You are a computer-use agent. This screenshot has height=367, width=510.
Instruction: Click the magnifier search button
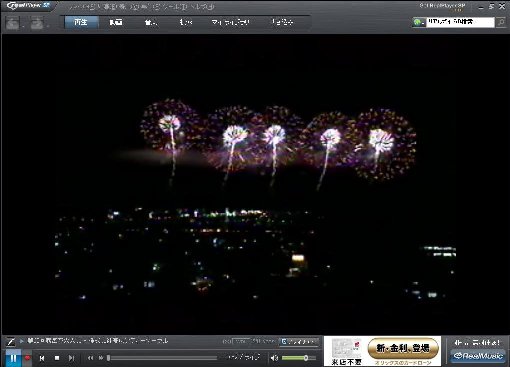501,22
